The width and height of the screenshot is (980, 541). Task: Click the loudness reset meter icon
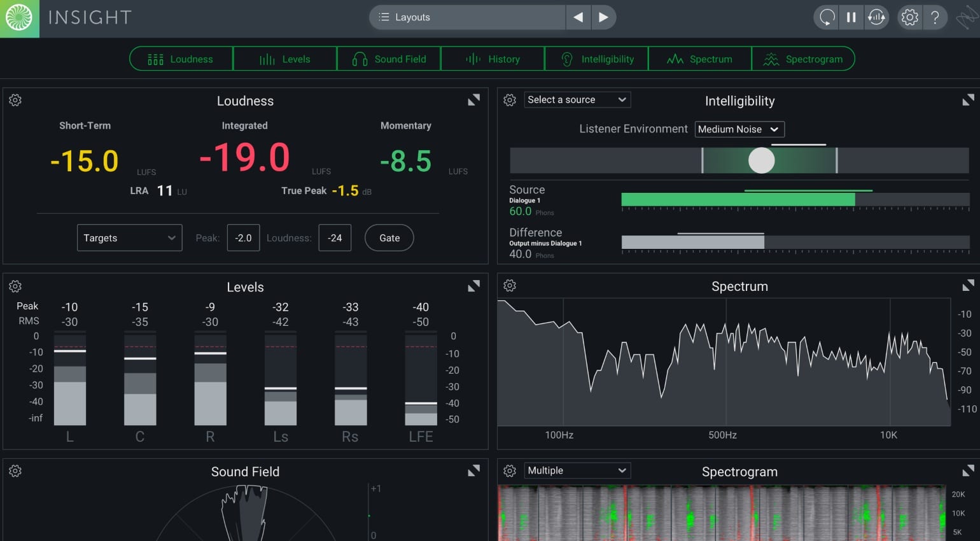[876, 17]
